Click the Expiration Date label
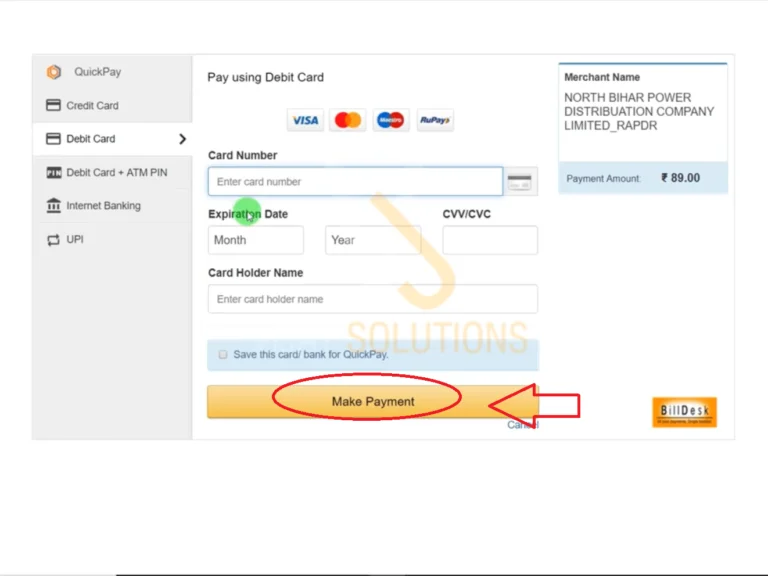 pyautogui.click(x=248, y=214)
